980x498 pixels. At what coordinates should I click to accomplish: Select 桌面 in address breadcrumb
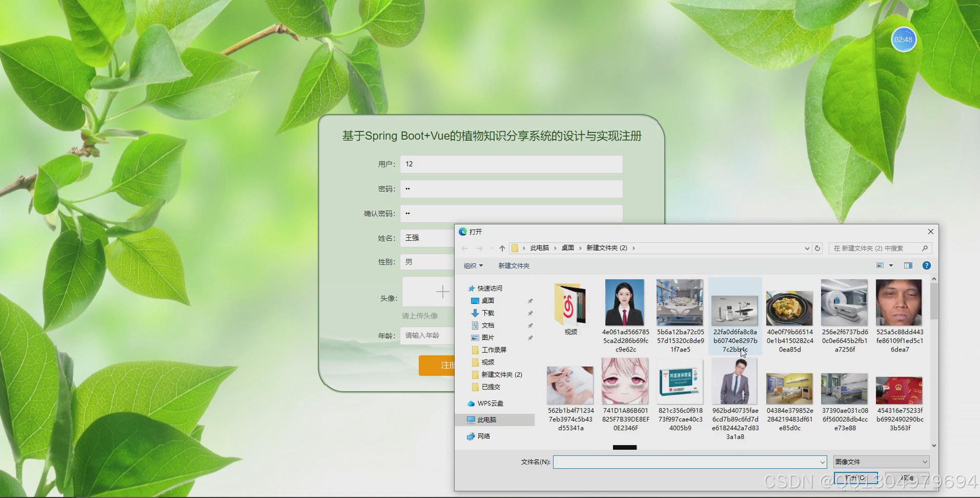coord(567,248)
